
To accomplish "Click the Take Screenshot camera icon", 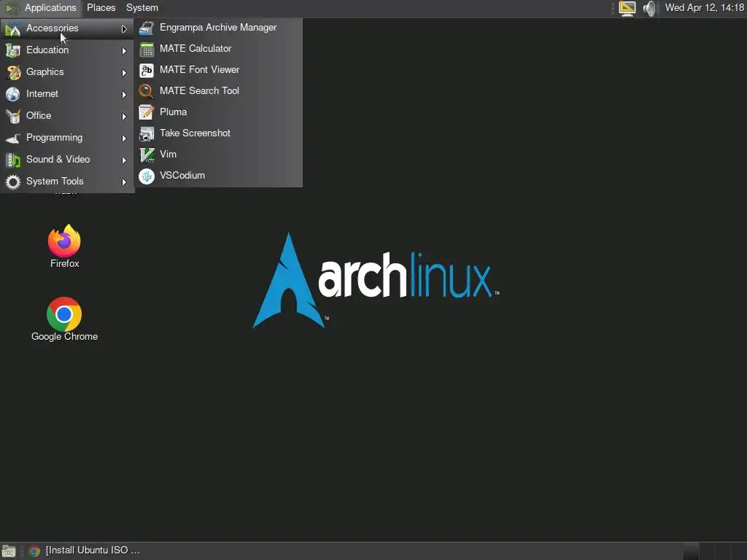I will (146, 134).
